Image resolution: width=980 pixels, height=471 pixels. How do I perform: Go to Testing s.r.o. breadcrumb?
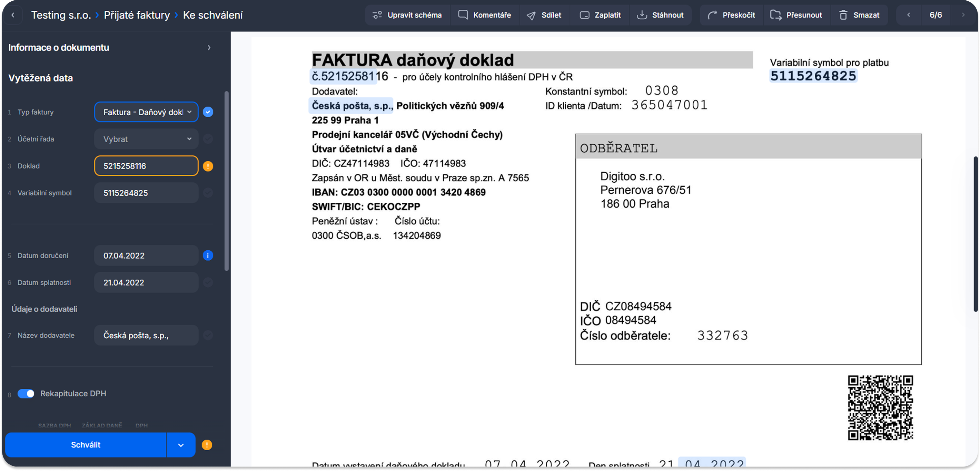click(61, 15)
